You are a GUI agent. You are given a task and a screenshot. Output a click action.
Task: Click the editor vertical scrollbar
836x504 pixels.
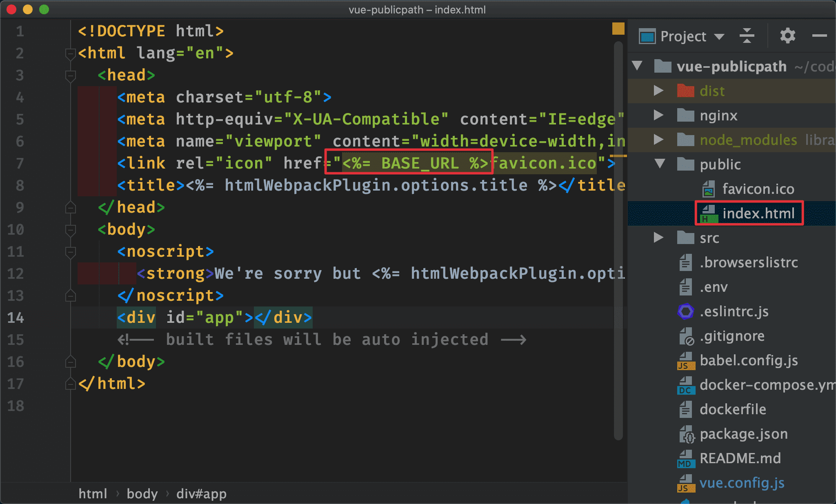[x=618, y=241]
